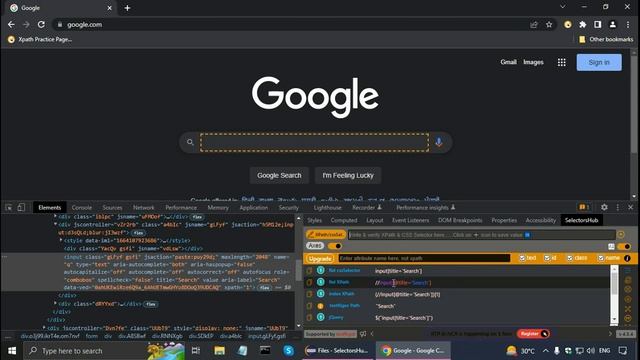Click the Sign in button
640x360 pixels.
(x=599, y=62)
